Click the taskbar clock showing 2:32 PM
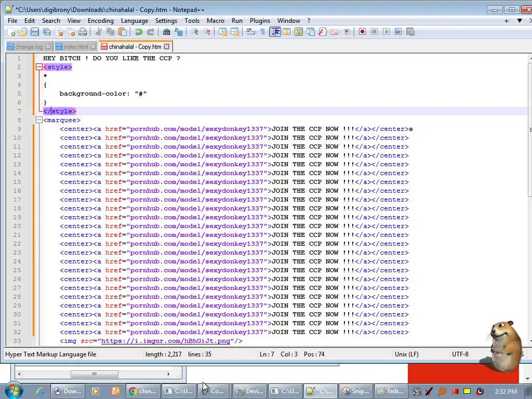The image size is (532, 399). point(506,391)
